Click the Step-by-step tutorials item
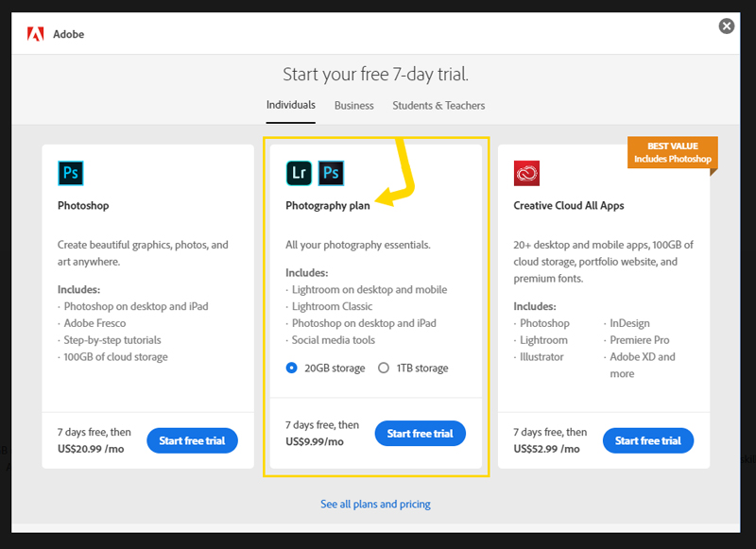This screenshot has width=756, height=549. pos(112,340)
